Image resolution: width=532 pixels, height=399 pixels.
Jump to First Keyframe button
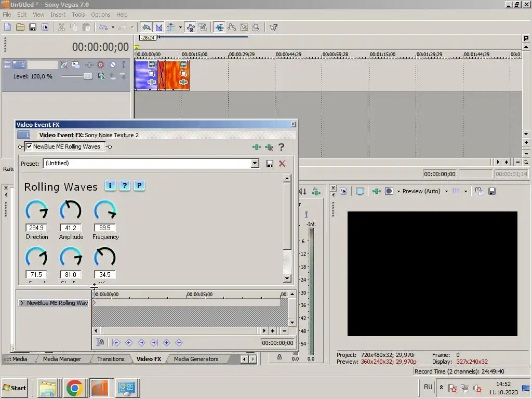click(x=116, y=343)
